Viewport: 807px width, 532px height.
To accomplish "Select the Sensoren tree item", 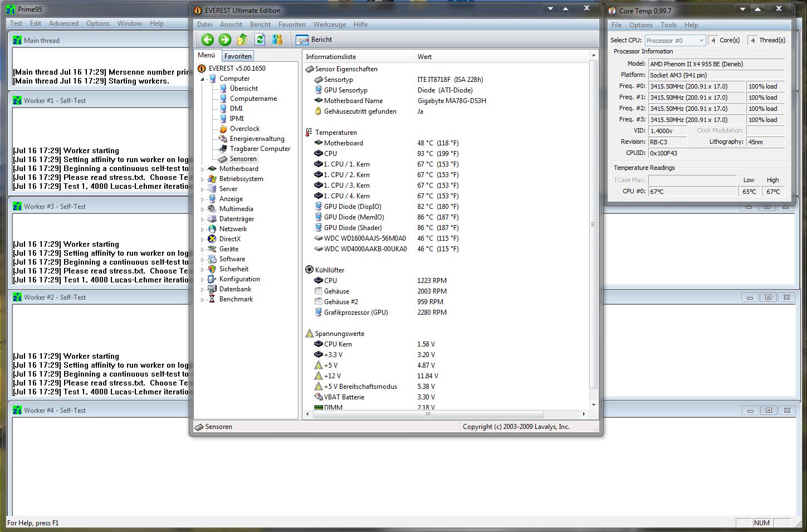I will tap(243, 159).
